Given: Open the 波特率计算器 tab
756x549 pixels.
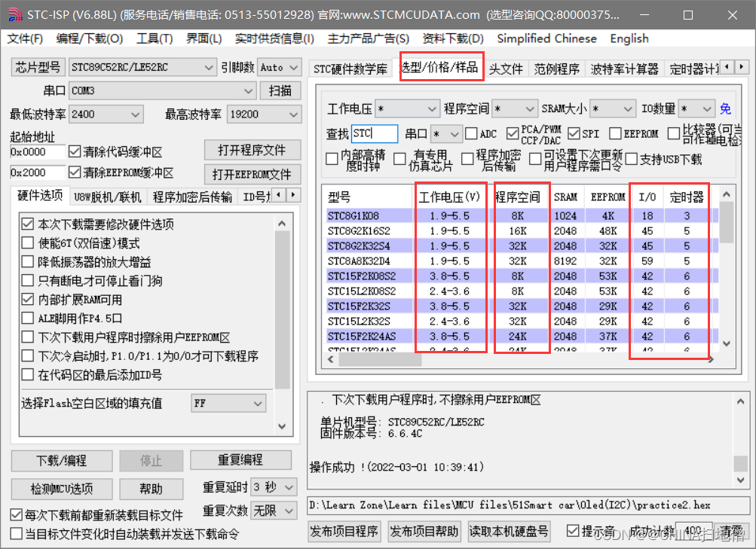Looking at the screenshot, I should (624, 69).
